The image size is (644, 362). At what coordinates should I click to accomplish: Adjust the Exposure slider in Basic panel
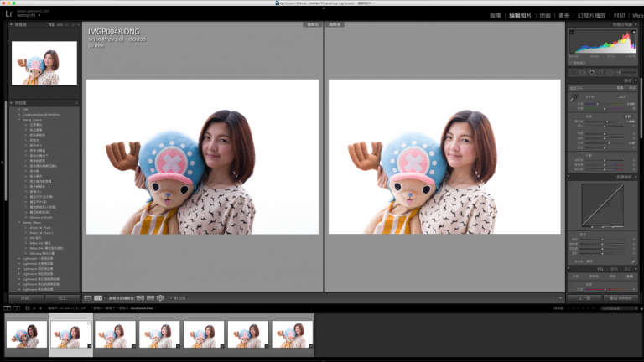click(608, 122)
